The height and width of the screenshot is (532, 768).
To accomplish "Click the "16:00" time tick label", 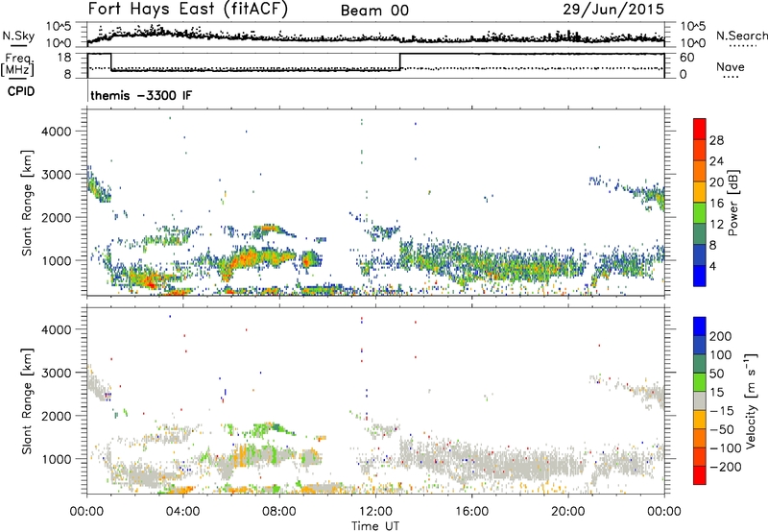I will [471, 512].
